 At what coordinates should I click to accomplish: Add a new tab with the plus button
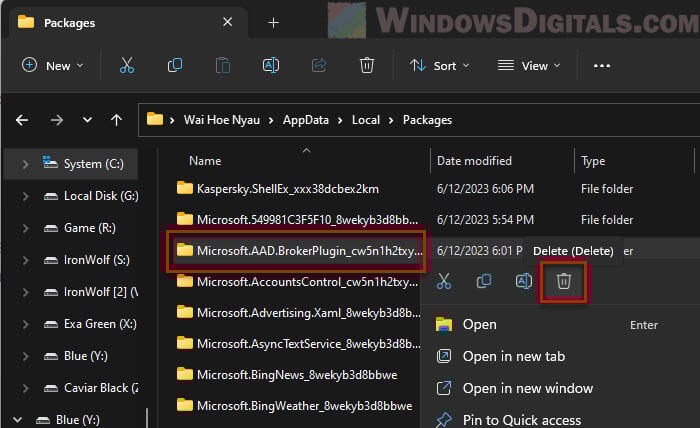[273, 22]
